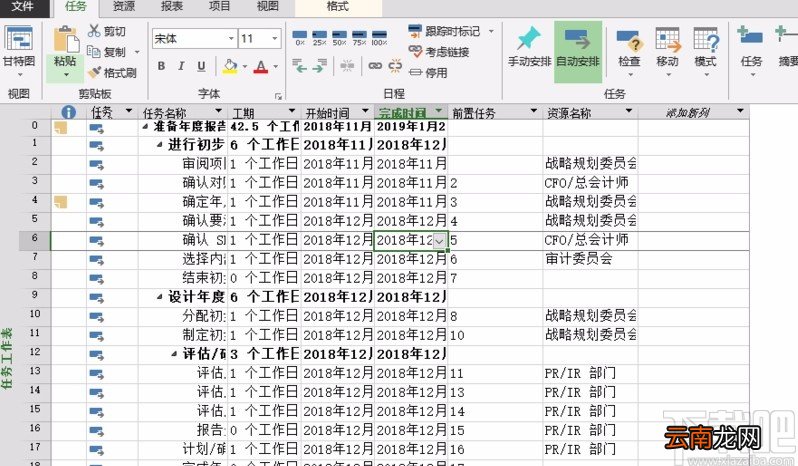The width and height of the screenshot is (798, 466).
Task: Click the split task icon
Action: 348,66
